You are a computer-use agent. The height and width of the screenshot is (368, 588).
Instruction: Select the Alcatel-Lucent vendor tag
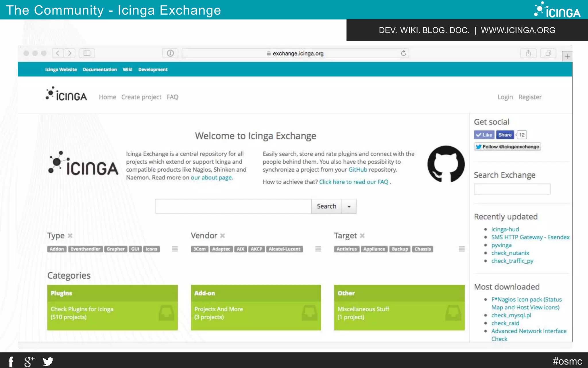pyautogui.click(x=285, y=249)
